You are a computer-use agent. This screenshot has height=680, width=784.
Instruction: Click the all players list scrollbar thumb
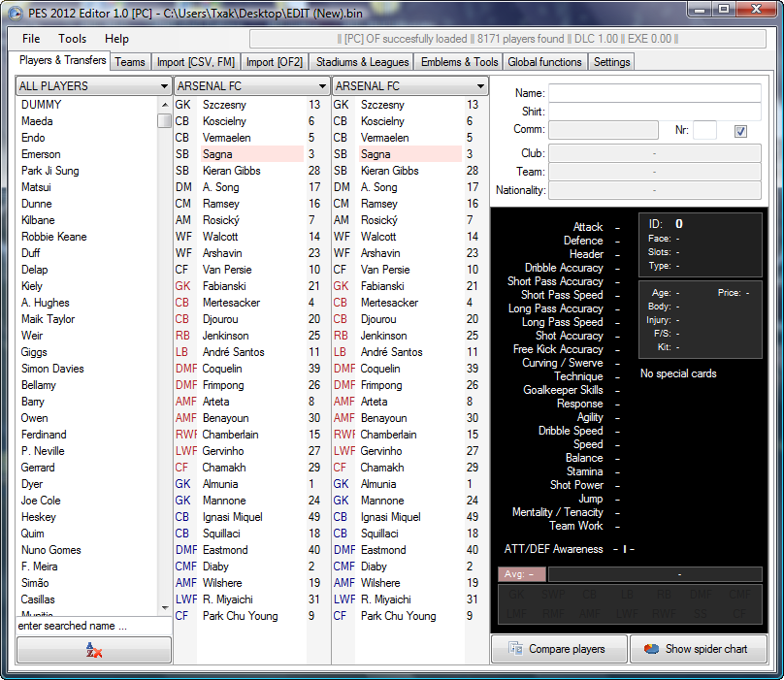(164, 121)
